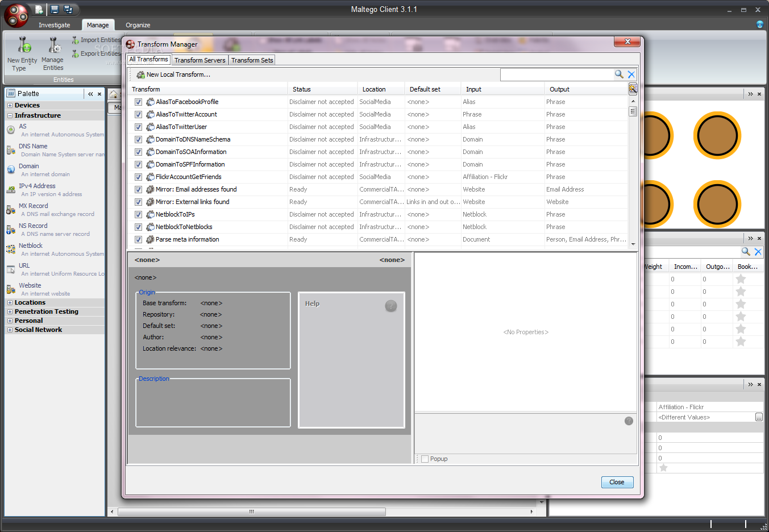769x532 pixels.
Task: Select the Website entity icon in Palette
Action: 11,289
